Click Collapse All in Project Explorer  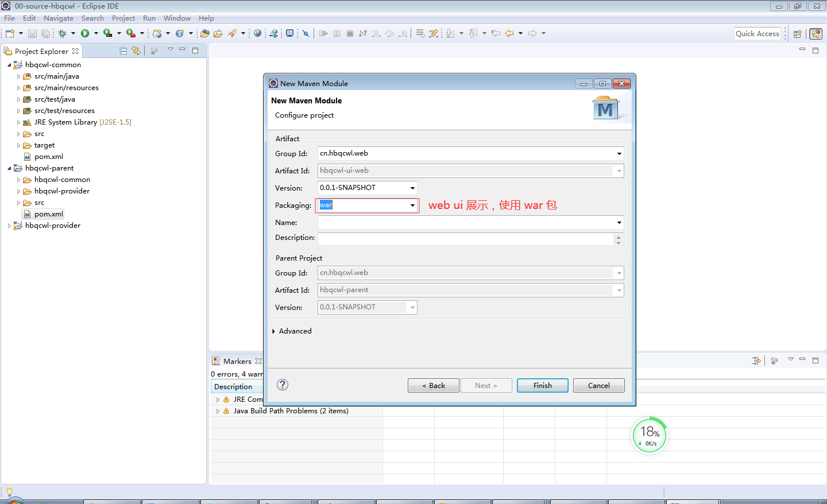click(x=123, y=51)
